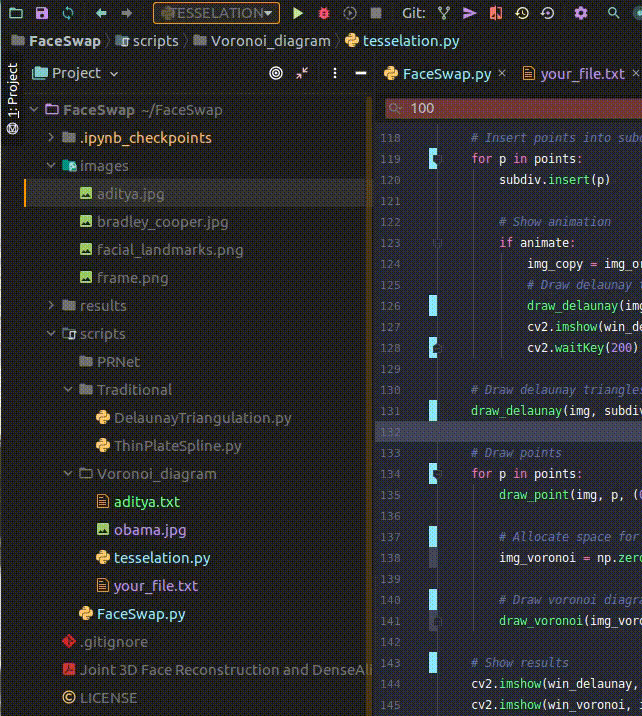Screen dimensions: 642x716
Task: Run with coverage icon
Action: [350, 13]
